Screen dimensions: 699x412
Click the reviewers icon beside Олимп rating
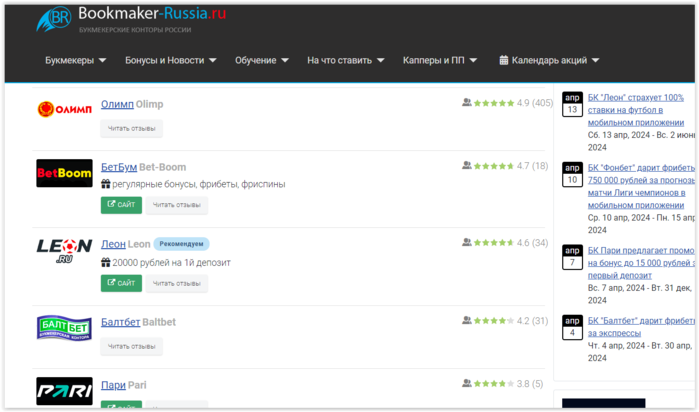coord(467,103)
